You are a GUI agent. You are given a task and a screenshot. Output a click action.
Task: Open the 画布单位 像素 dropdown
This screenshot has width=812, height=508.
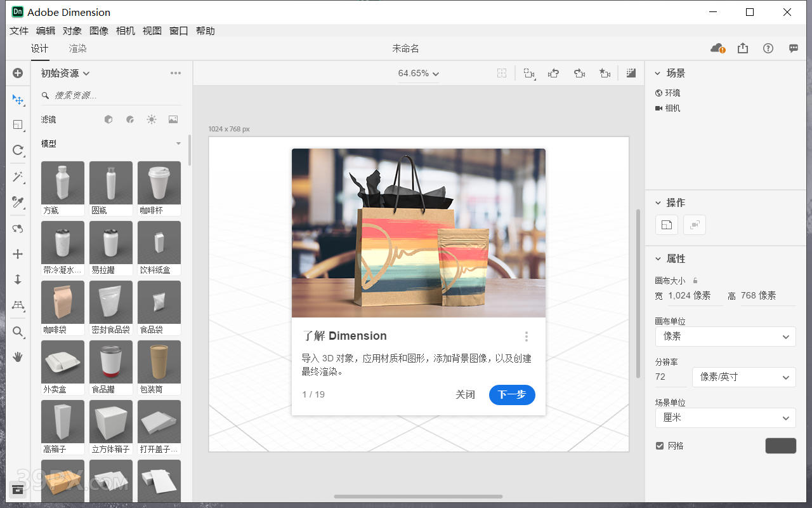point(725,337)
